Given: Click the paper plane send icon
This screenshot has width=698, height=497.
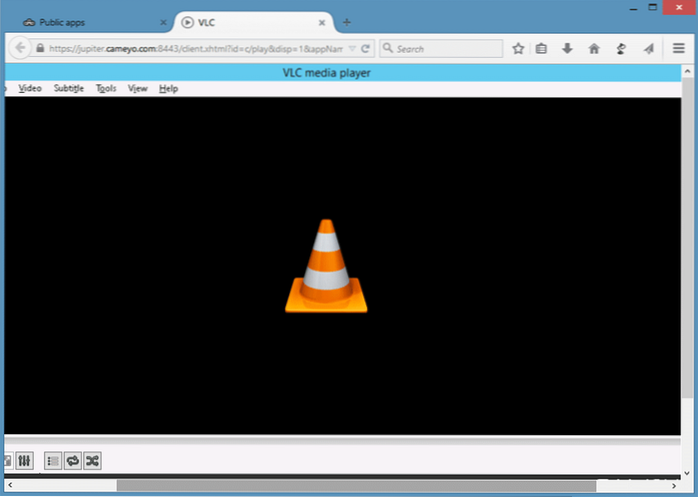Looking at the screenshot, I should pos(648,48).
